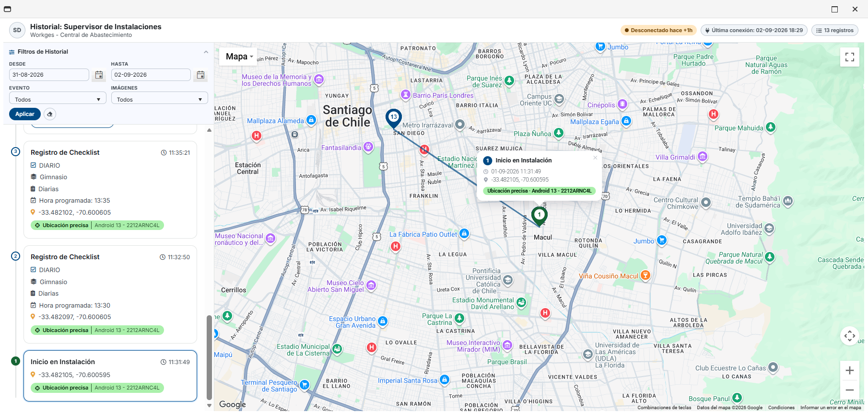Select map marker number 13
Viewport: 868px width, 413px height.
pos(394,118)
